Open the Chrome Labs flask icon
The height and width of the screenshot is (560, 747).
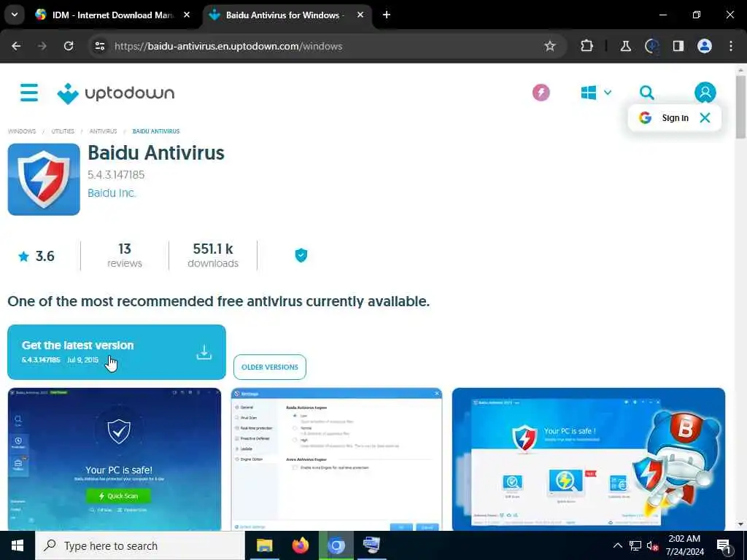click(x=625, y=46)
